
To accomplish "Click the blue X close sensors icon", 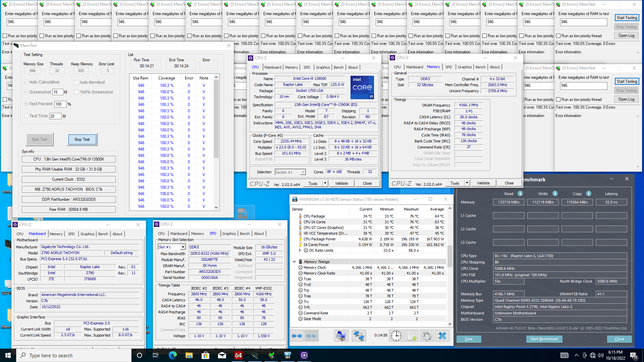I will click(442, 336).
